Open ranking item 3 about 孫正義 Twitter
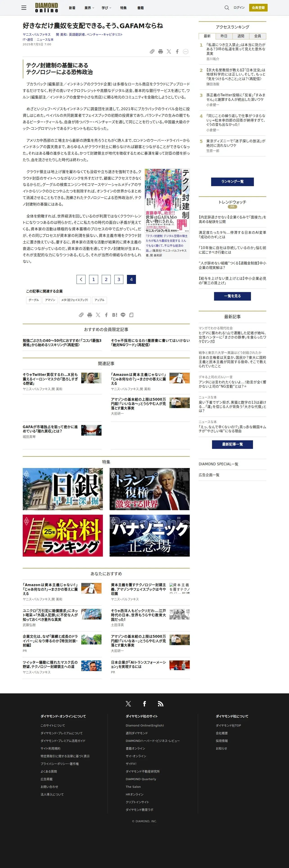 [236, 97]
